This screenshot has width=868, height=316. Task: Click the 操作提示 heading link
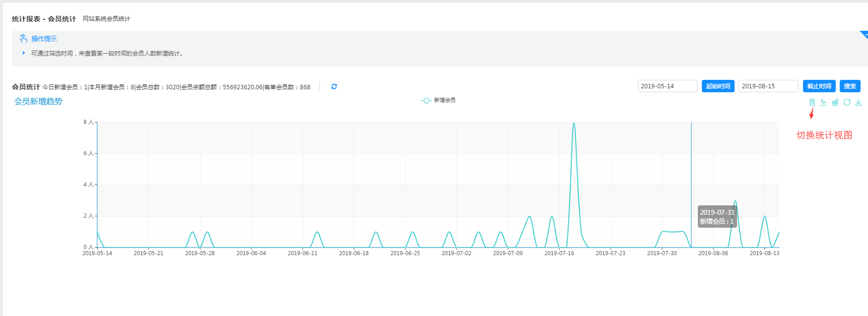click(x=44, y=39)
